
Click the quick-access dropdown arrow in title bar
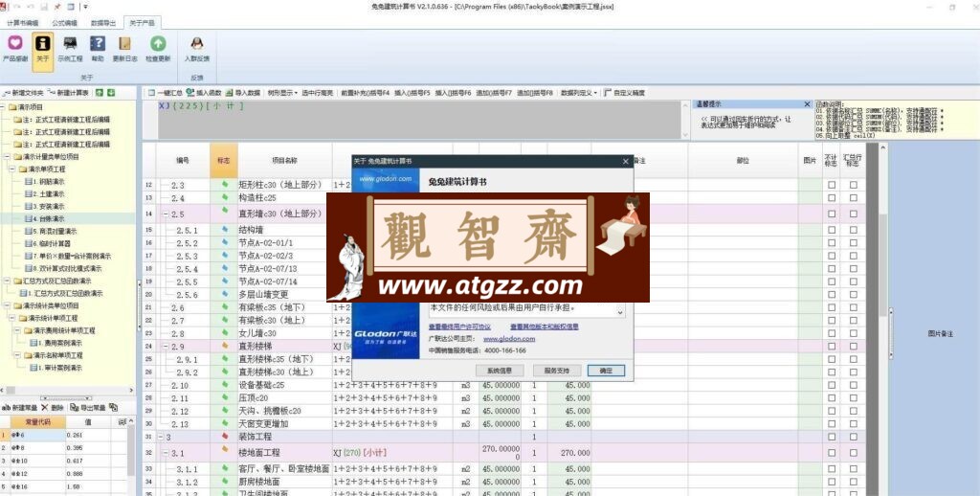(x=85, y=7)
